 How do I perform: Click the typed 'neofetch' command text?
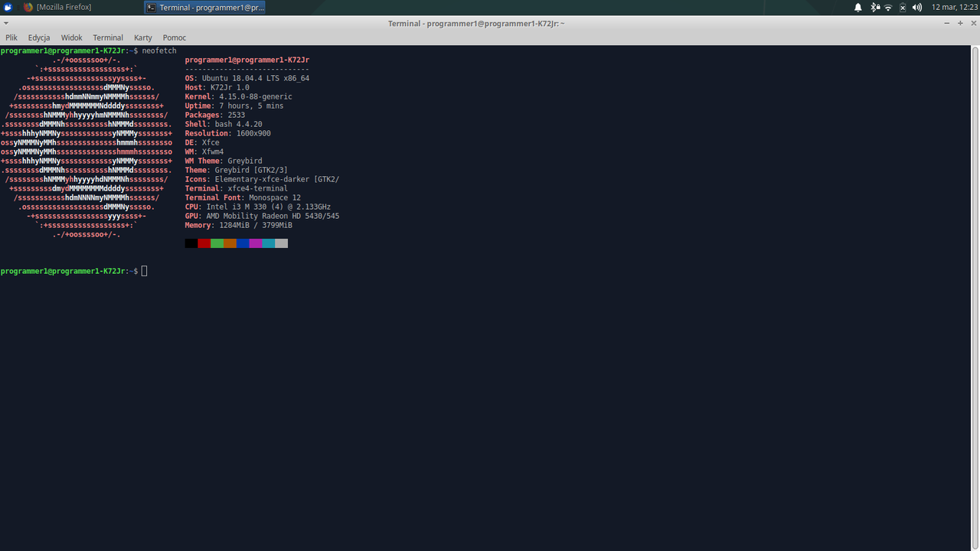[x=159, y=51]
